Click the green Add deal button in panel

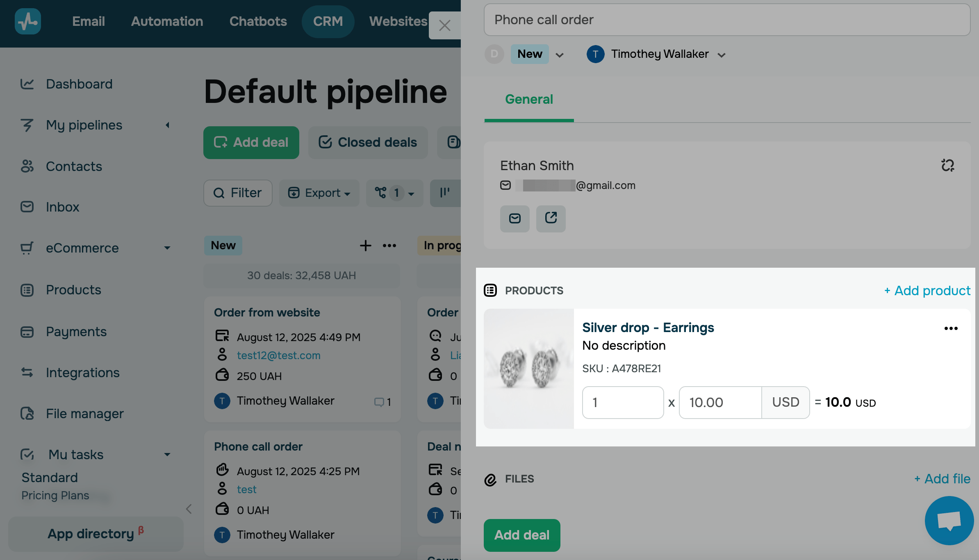tap(521, 535)
